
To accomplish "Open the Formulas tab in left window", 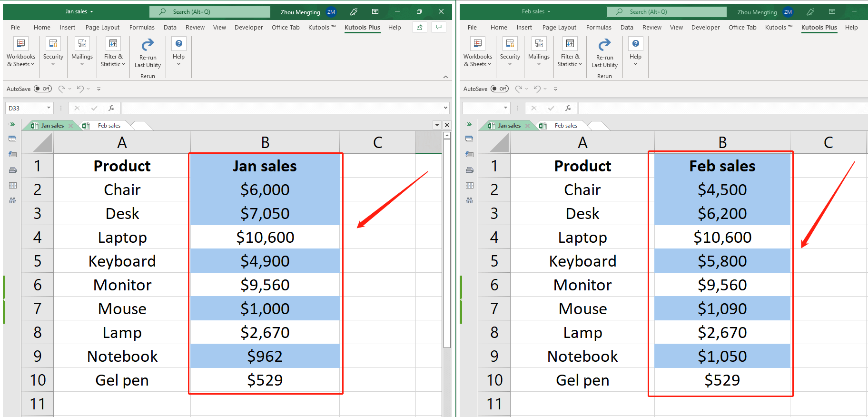I will coord(142,28).
